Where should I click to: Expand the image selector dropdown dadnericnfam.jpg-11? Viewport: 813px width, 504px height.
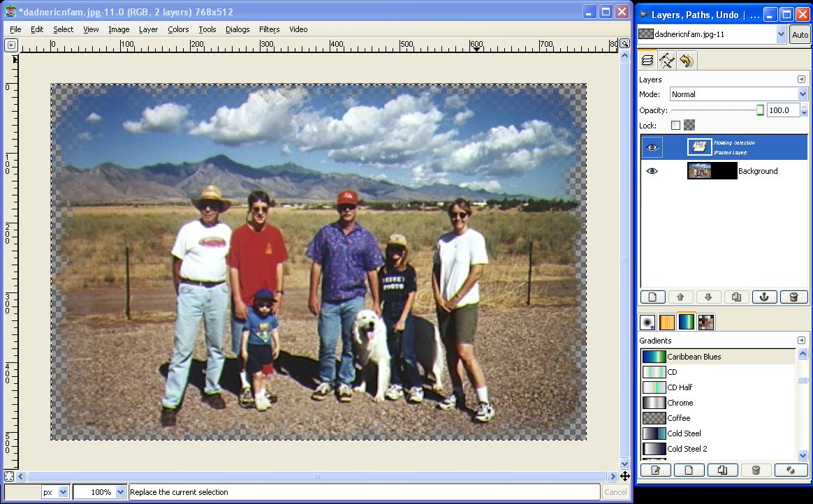coord(781,34)
